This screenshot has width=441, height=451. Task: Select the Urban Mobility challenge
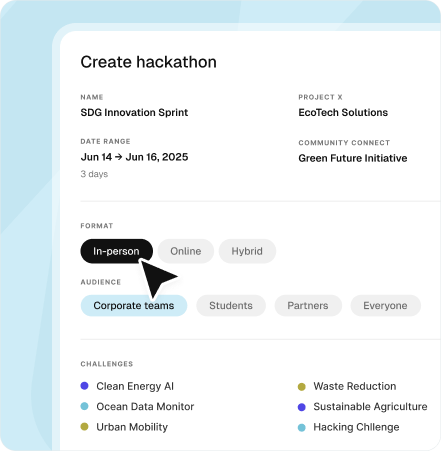pyautogui.click(x=132, y=427)
